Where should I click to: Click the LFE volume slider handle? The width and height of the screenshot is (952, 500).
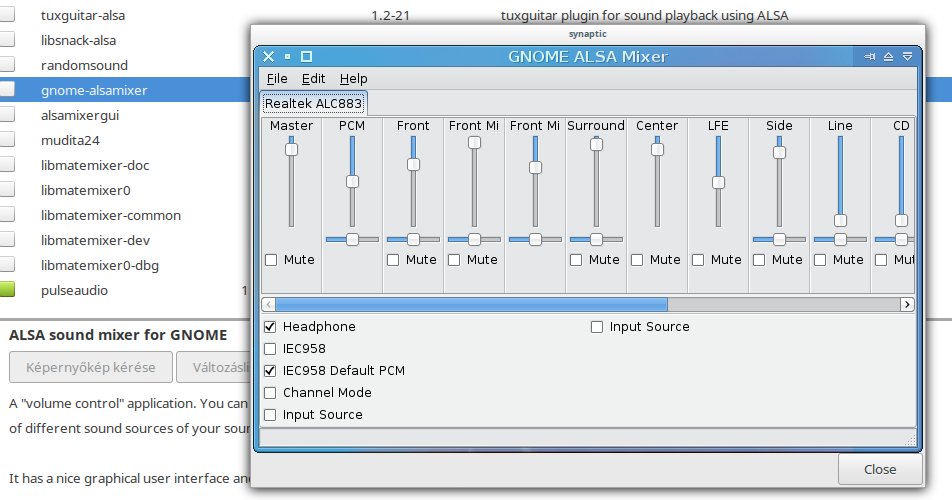tap(718, 182)
